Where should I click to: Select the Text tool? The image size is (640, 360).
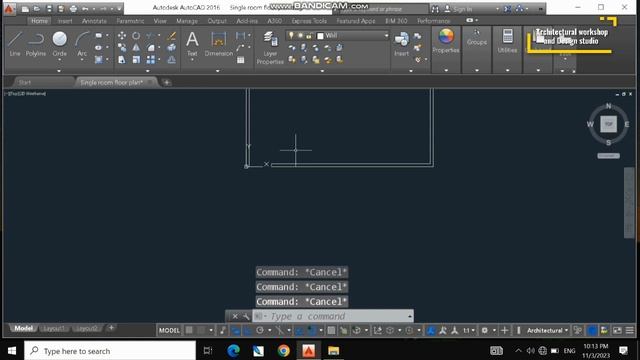(192, 44)
